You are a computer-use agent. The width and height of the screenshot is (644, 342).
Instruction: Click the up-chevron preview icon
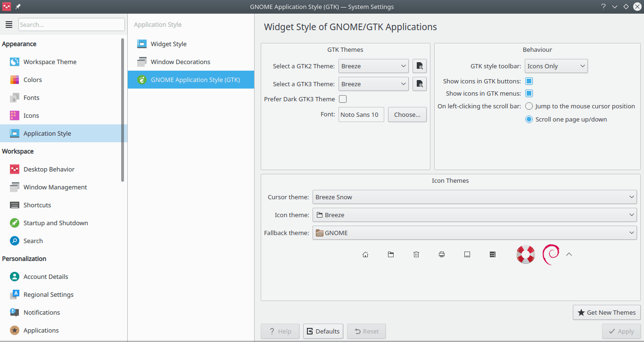point(569,254)
